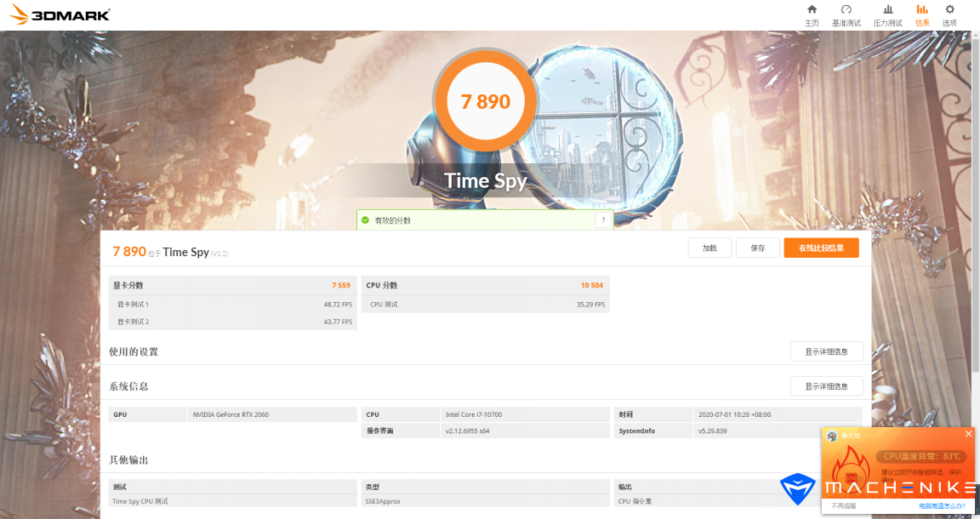Click the 有效的分数 valid score bar
Viewport: 980px width, 519px height.
click(484, 220)
